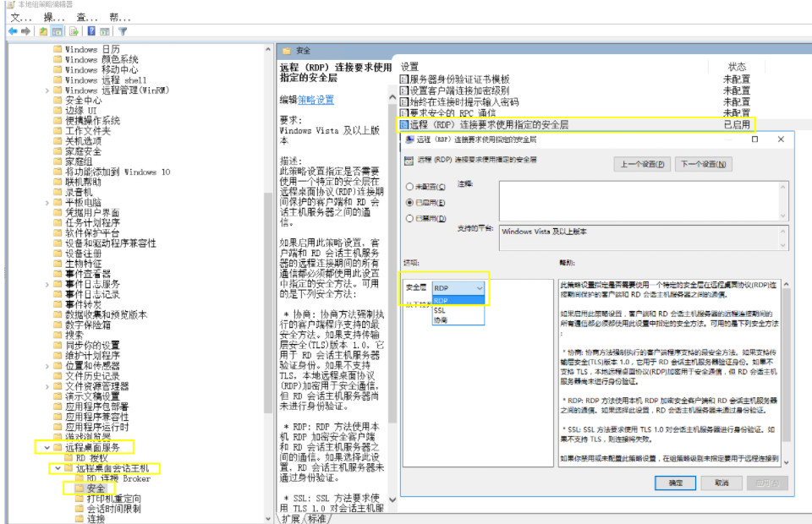Toggle the show/hide console tree icon

tap(57, 31)
